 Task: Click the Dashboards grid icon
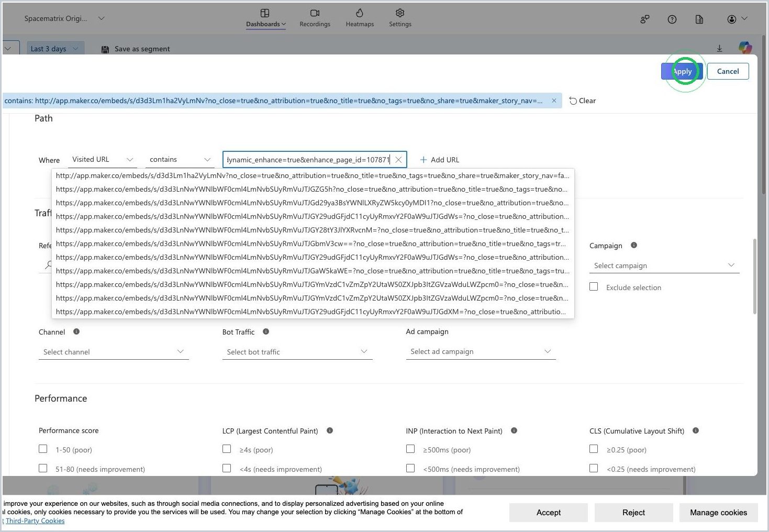click(x=265, y=13)
